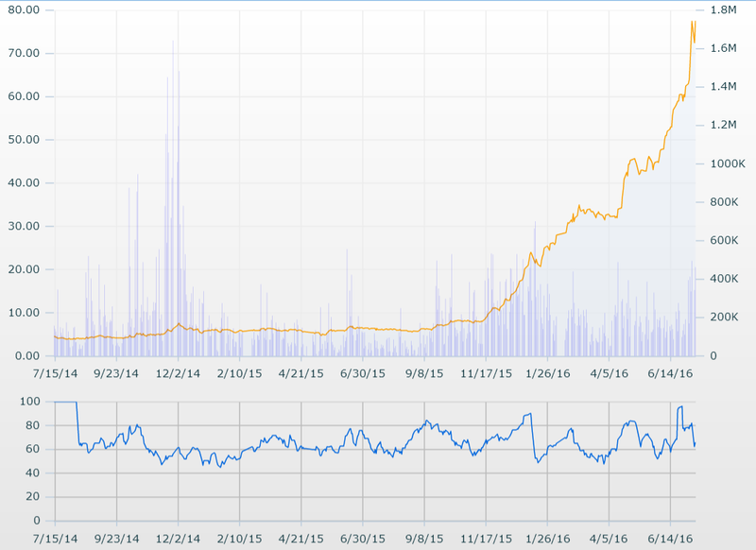
Task: Click the 1.8M volume axis label
Action: pos(723,9)
